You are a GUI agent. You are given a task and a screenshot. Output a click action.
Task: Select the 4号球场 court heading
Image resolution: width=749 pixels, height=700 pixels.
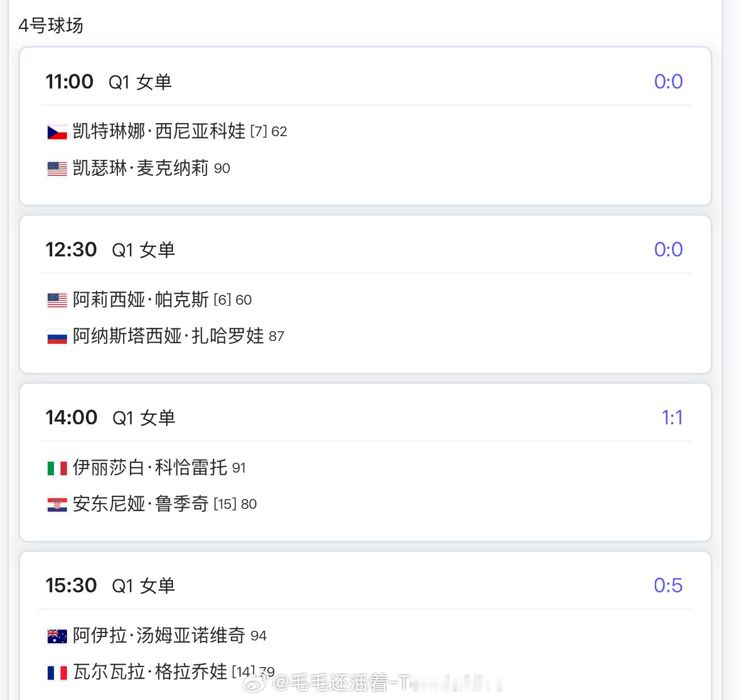coord(51,26)
